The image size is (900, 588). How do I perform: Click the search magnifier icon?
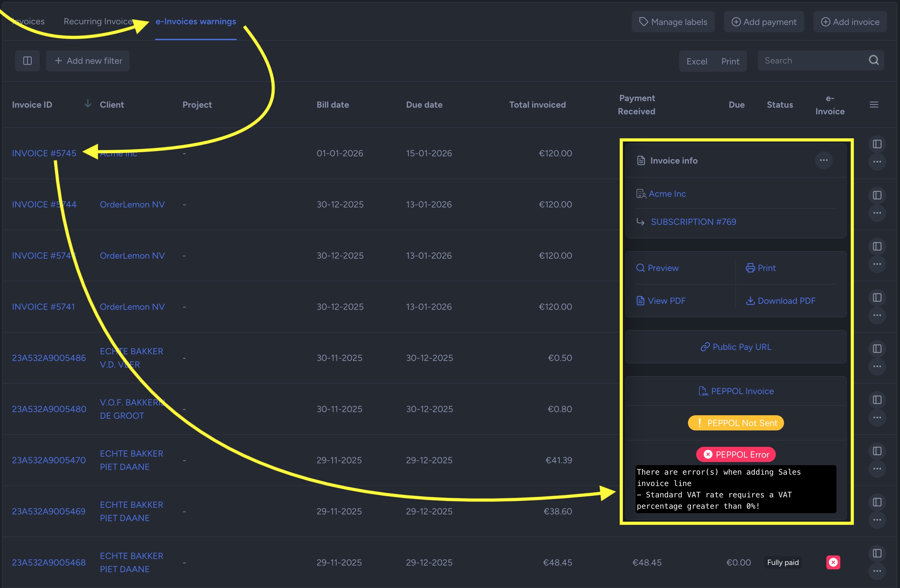(873, 60)
